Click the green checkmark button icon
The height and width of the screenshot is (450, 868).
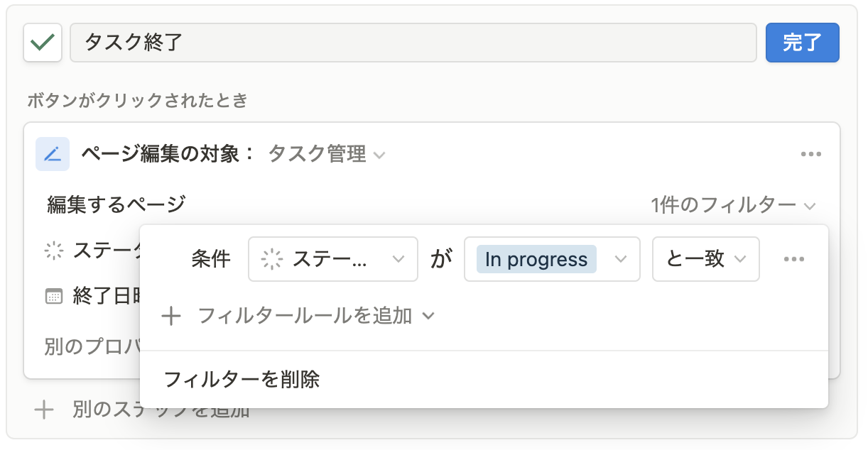tap(43, 43)
